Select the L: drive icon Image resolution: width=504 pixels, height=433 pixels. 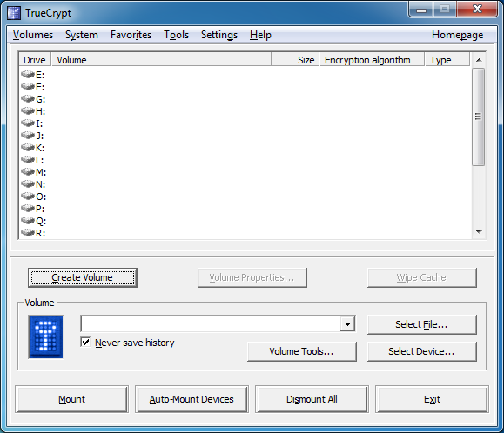28,160
